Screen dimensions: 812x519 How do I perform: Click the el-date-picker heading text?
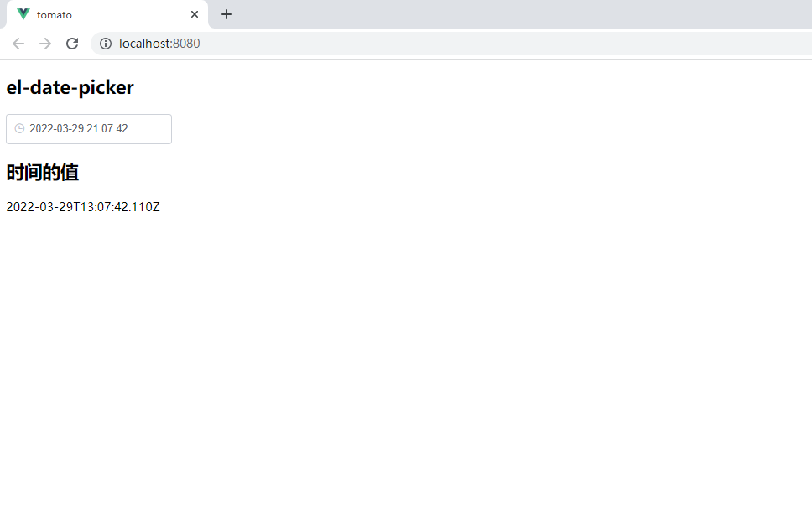tap(70, 87)
